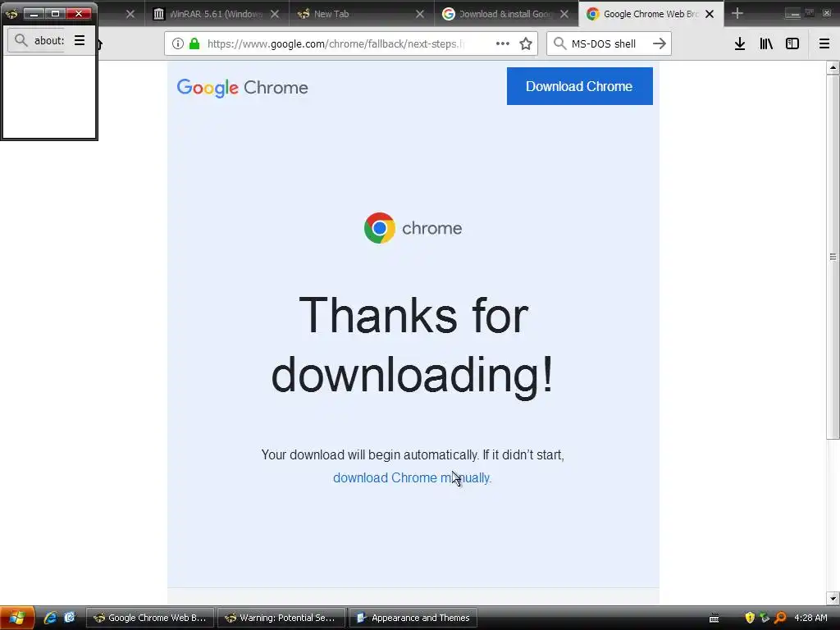
Task: Click scrollbar up arrow
Action: [833, 67]
